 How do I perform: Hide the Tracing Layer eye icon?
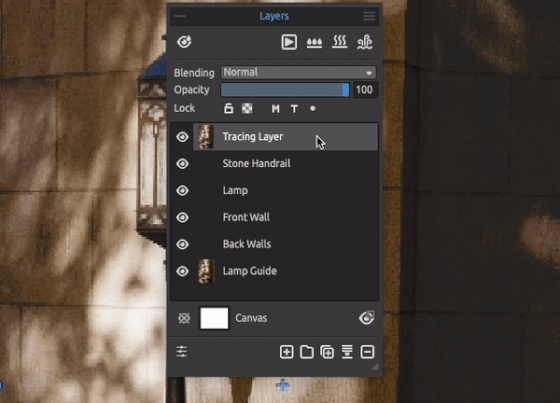pyautogui.click(x=182, y=137)
